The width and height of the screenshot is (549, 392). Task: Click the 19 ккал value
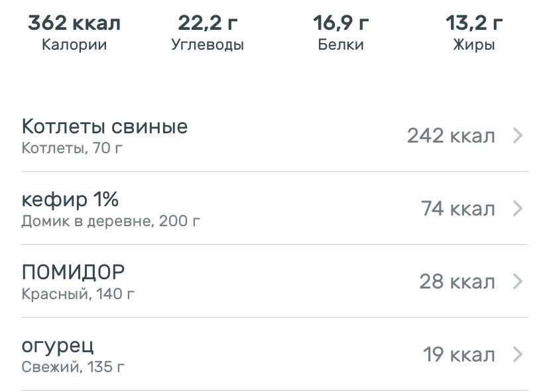[x=459, y=355]
